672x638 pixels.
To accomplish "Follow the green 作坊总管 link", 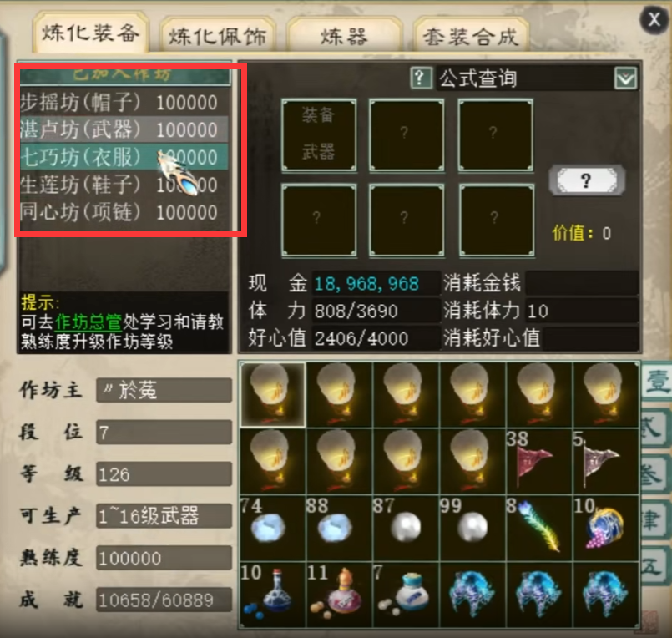I will pyautogui.click(x=88, y=322).
